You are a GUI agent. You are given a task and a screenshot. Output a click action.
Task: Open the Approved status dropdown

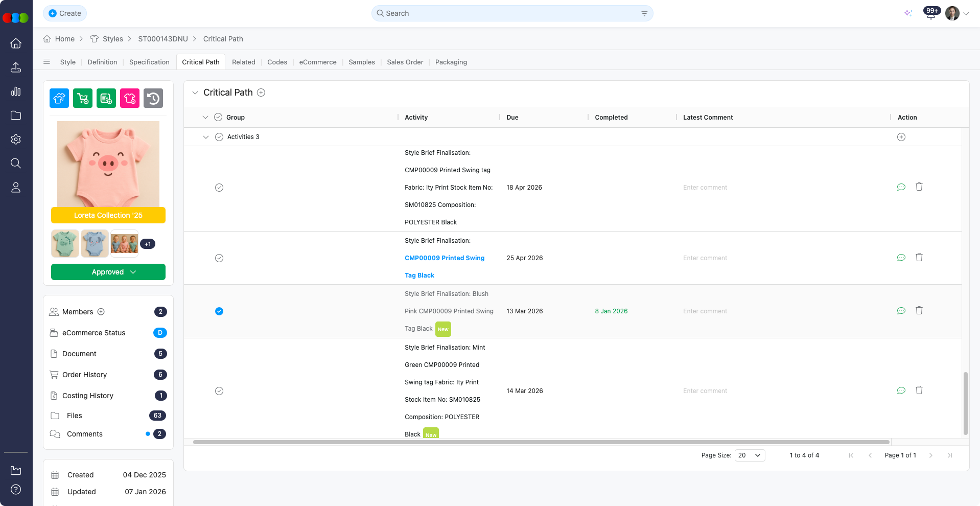[108, 272]
